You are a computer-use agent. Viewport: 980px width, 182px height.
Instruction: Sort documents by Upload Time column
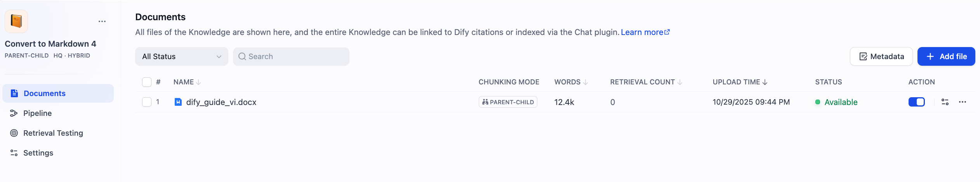(x=740, y=82)
